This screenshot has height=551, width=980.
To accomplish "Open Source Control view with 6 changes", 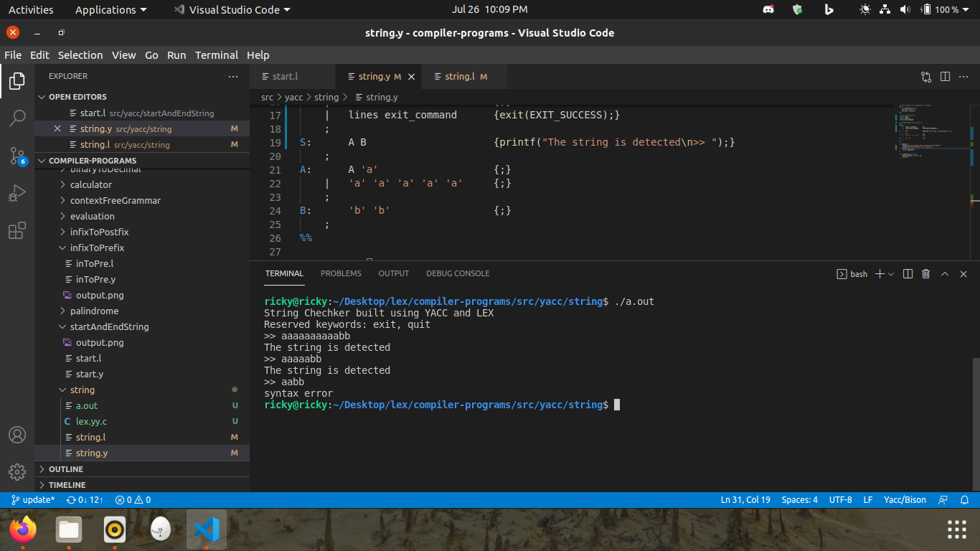I will click(x=17, y=156).
